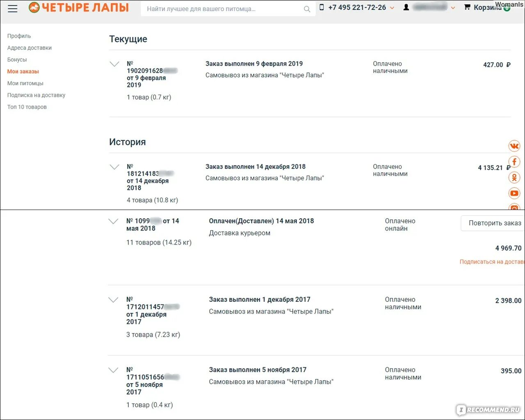Click 1 товар (0.7 кг) text
This screenshot has height=420, width=525.
(149, 97)
